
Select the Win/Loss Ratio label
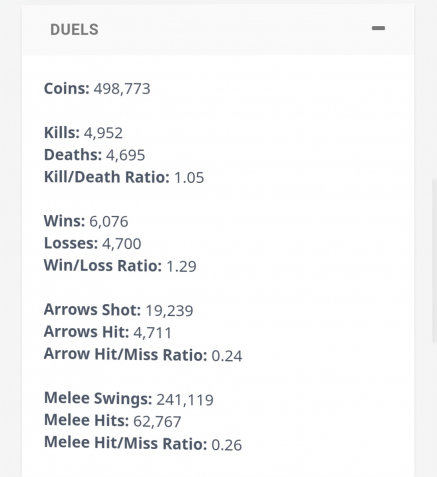[x=103, y=266]
